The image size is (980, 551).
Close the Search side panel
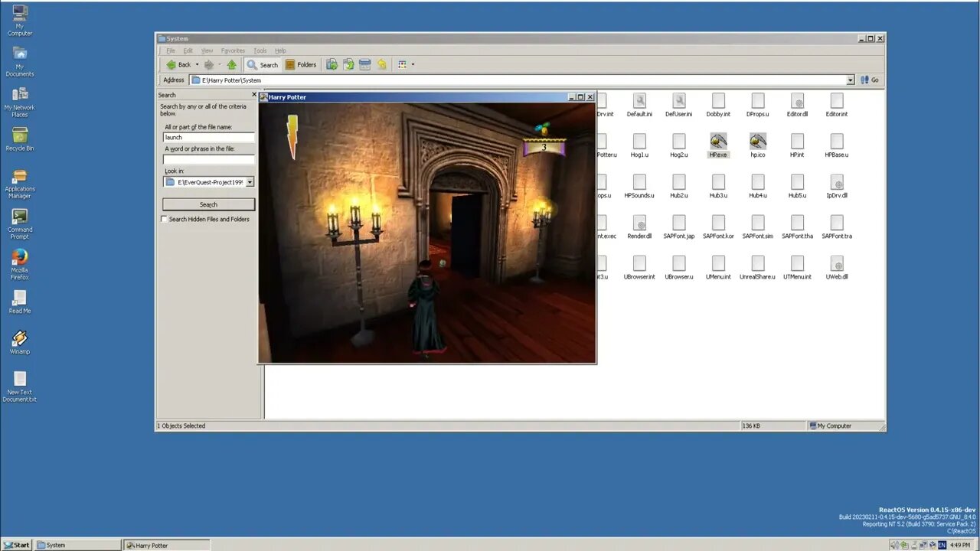coord(254,95)
